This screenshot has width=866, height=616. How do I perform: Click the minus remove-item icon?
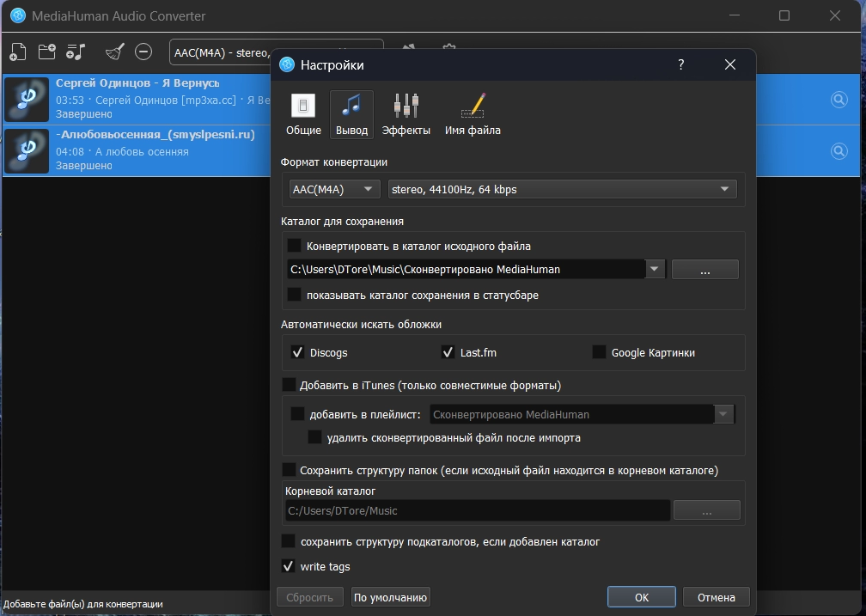click(x=143, y=52)
